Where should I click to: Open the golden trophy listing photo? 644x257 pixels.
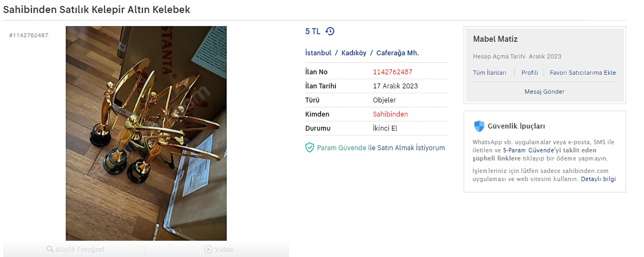[146, 133]
